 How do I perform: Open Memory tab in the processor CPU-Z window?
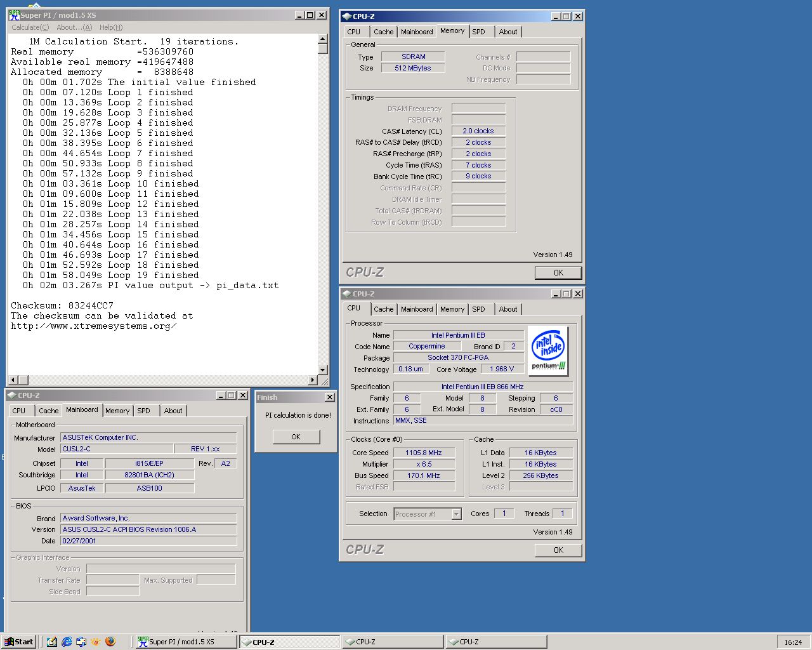(x=452, y=309)
